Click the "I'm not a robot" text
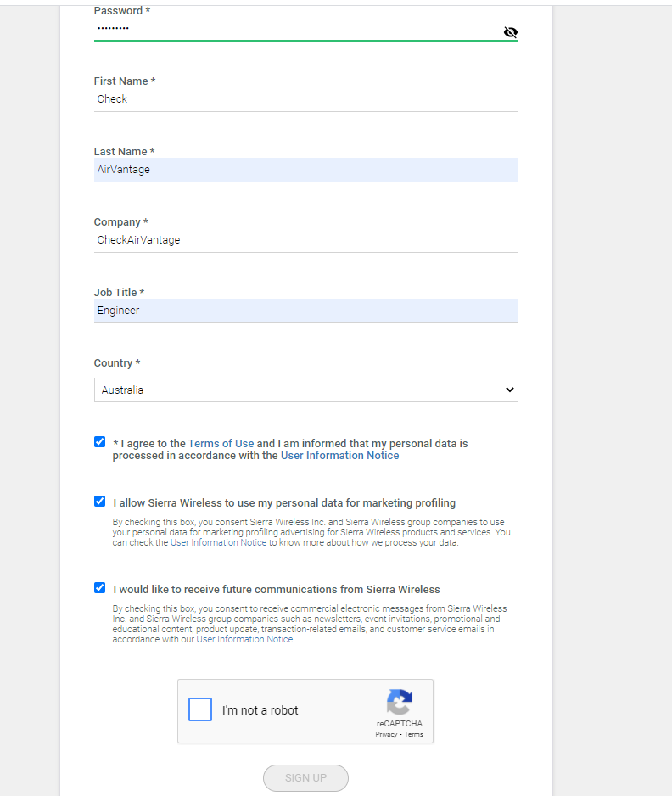Screen dimensions: 672x796 (x=260, y=710)
